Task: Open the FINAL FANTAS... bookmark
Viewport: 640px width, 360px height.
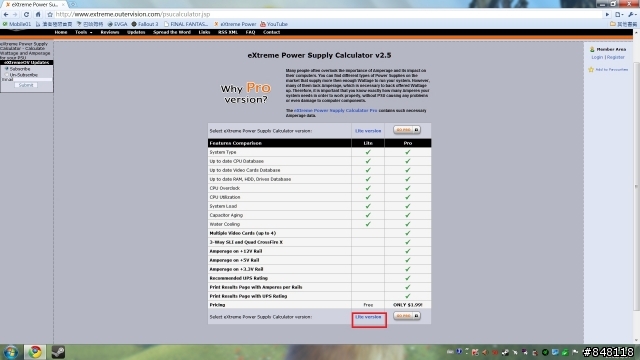Action: click(x=186, y=24)
